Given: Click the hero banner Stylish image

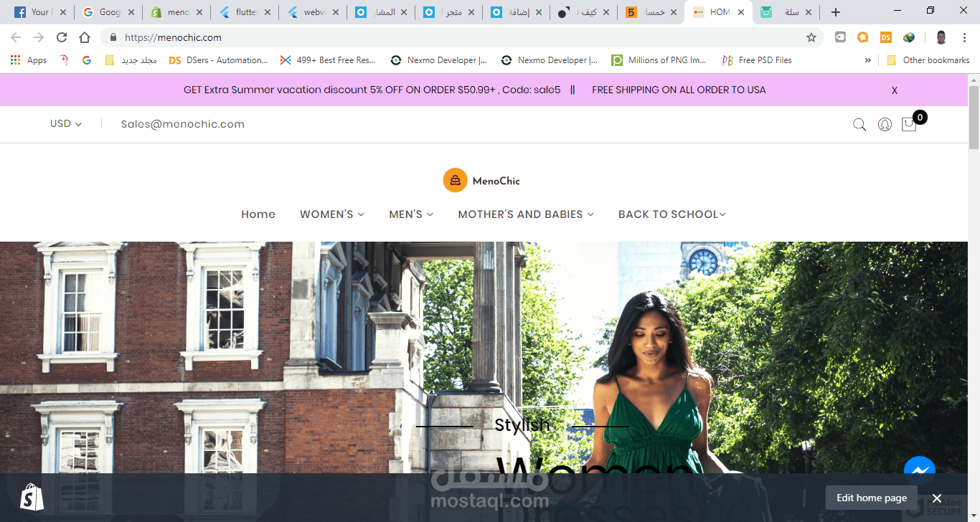Looking at the screenshot, I should coord(484,381).
